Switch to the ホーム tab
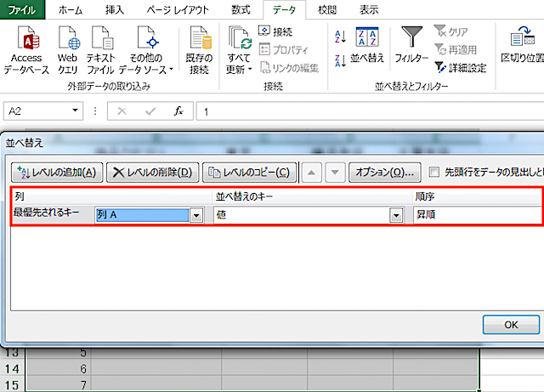Viewport: 544px width, 392px height. coord(71,10)
